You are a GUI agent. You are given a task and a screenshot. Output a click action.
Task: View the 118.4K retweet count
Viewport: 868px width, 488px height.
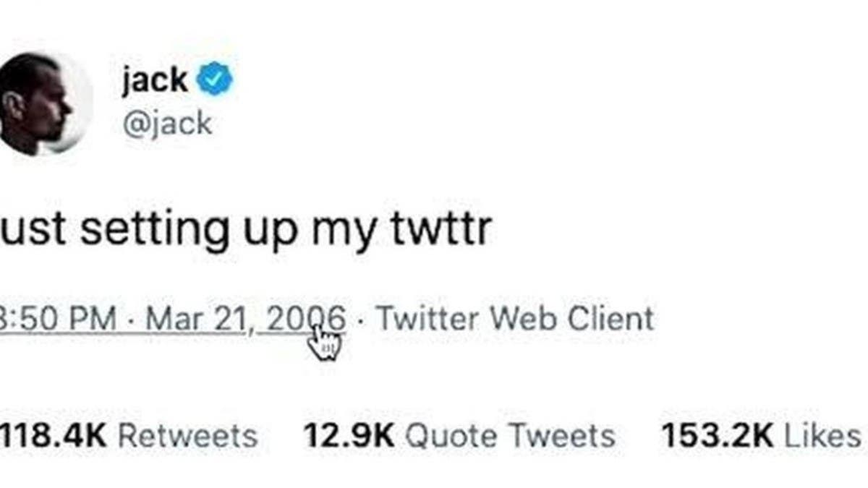54,436
